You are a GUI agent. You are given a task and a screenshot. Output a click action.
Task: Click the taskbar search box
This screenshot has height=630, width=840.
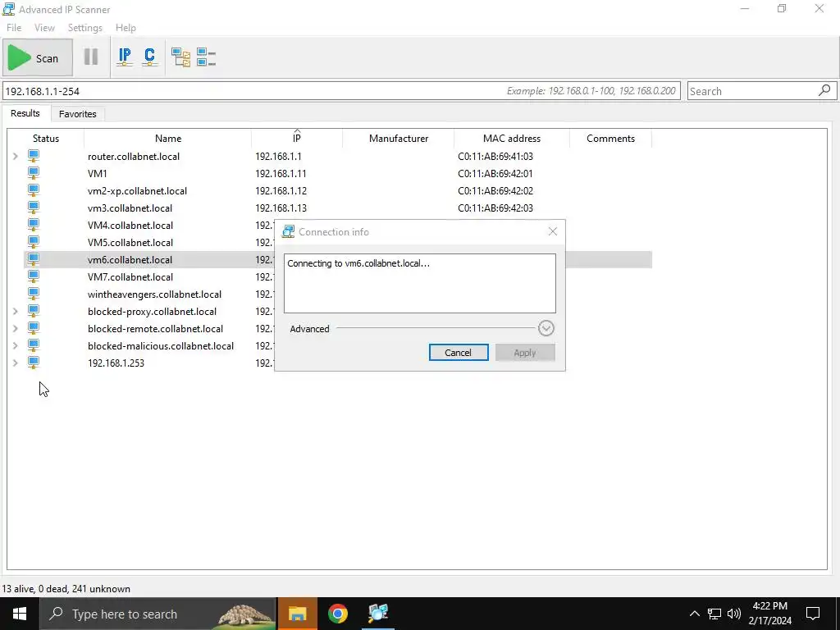157,614
